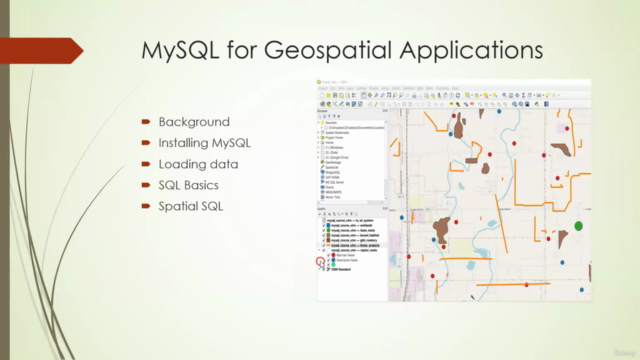640x360 pixels.
Task: Click the Save Project disk icon
Action: 335,96
